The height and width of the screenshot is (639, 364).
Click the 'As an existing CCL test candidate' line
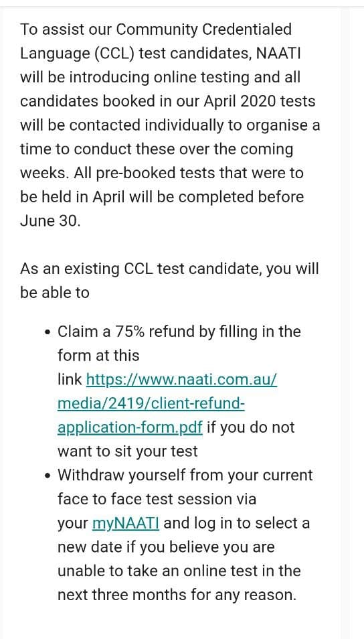click(x=169, y=269)
